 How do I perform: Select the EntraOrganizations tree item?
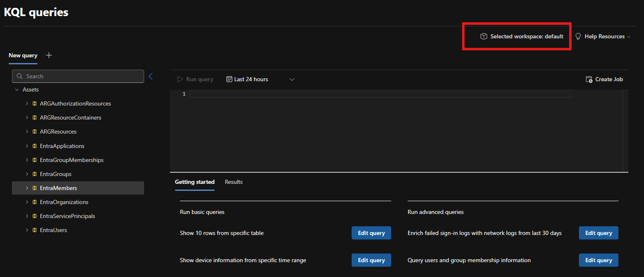tap(64, 202)
